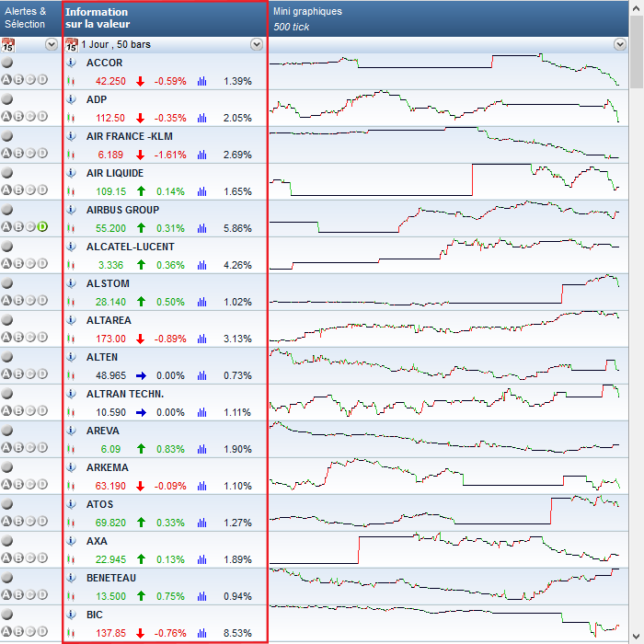This screenshot has height=644, width=644.
Task: Toggle selection C for AIR LIQUIDE
Action: pyautogui.click(x=30, y=190)
